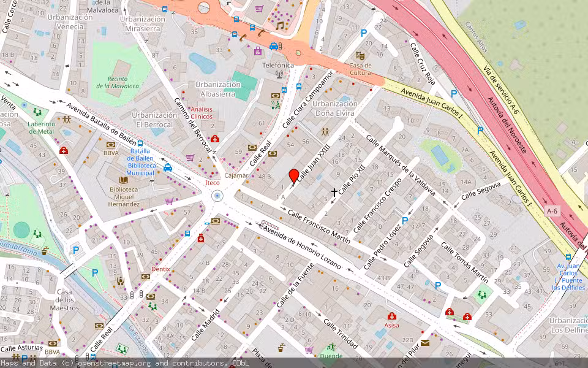Click the taxi icon south of Biblioteca Municipal label
Screen dimensions: 588x368
coord(168,167)
